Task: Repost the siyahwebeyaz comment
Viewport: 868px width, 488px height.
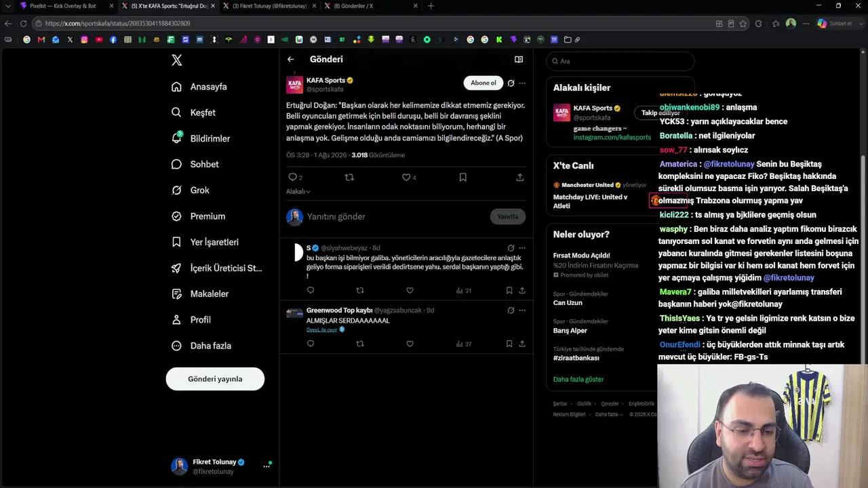Action: point(360,290)
